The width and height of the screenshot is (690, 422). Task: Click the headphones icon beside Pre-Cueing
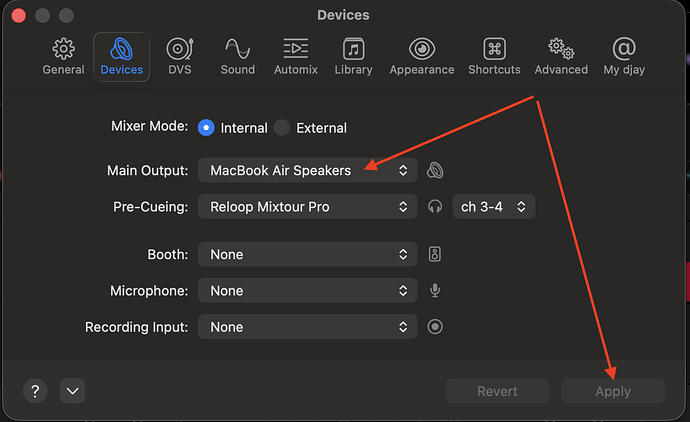435,206
